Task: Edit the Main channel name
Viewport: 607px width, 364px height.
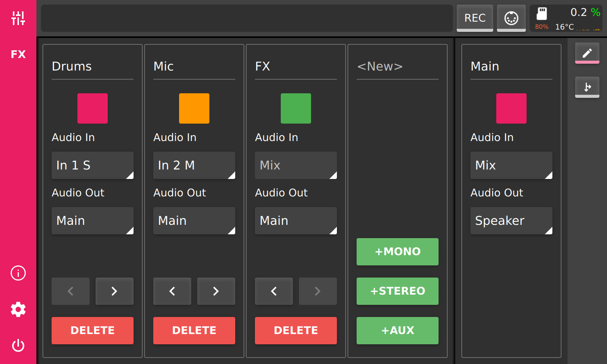Action: 511,66
